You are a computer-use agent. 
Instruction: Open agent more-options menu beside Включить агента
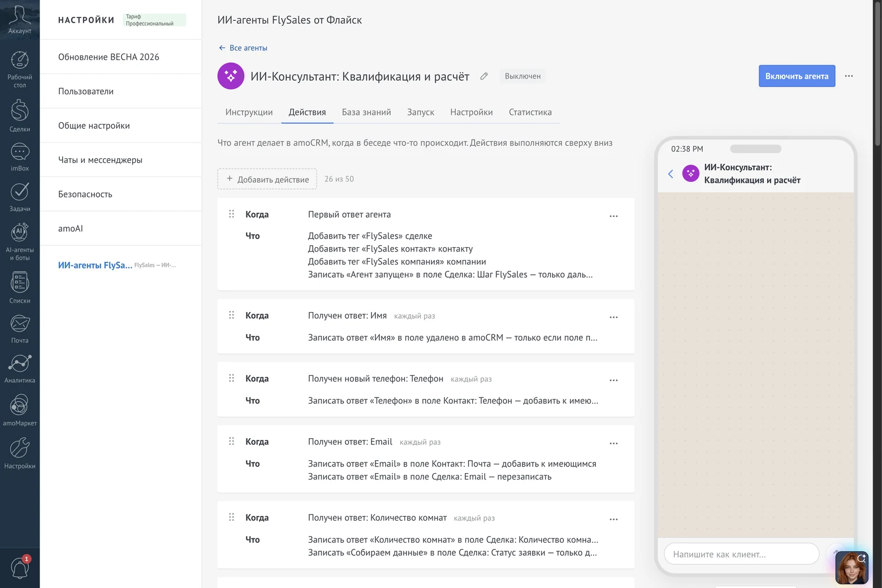[x=849, y=76]
